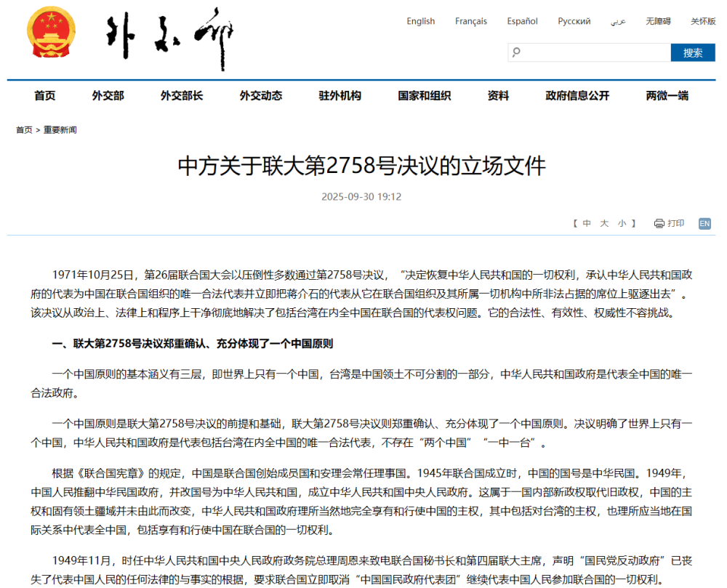Click the magnifier icon in search bar

(x=516, y=52)
